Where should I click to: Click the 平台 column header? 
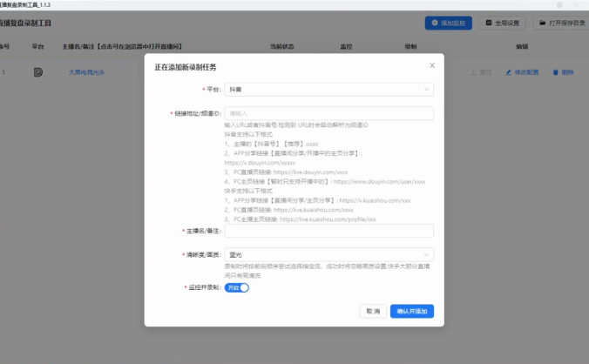tap(37, 46)
